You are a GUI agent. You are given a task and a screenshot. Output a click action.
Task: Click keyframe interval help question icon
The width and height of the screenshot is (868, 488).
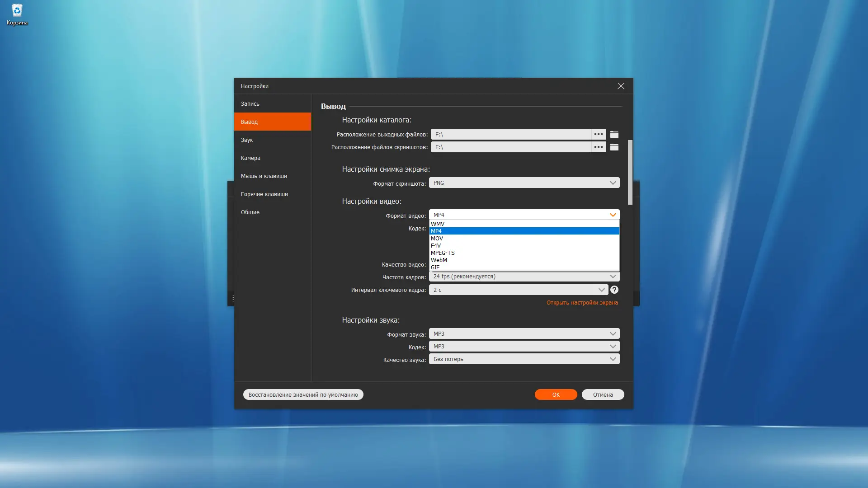(614, 290)
